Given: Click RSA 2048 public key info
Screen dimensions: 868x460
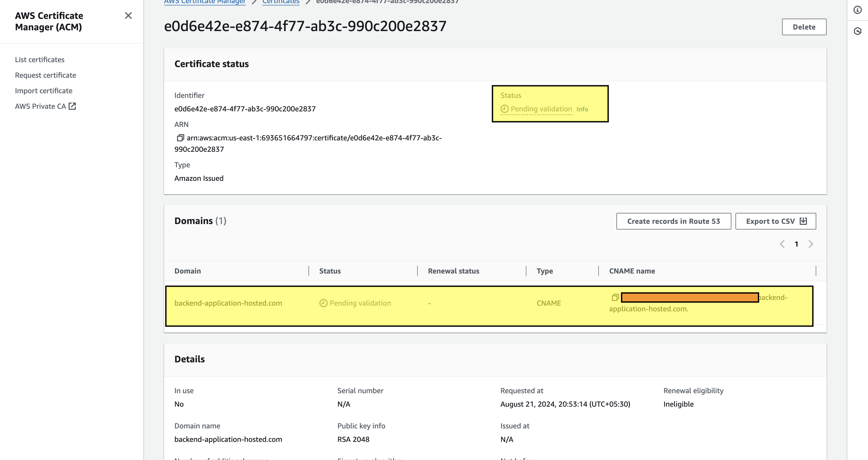Looking at the screenshot, I should tap(353, 439).
